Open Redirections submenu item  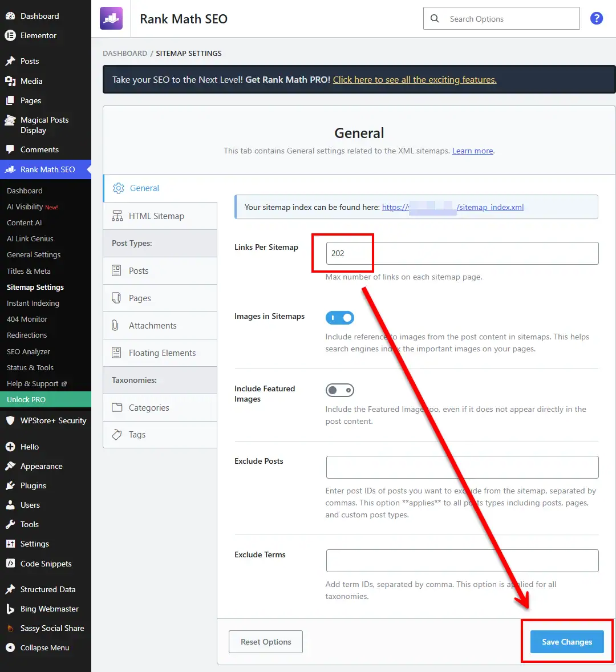tap(27, 335)
